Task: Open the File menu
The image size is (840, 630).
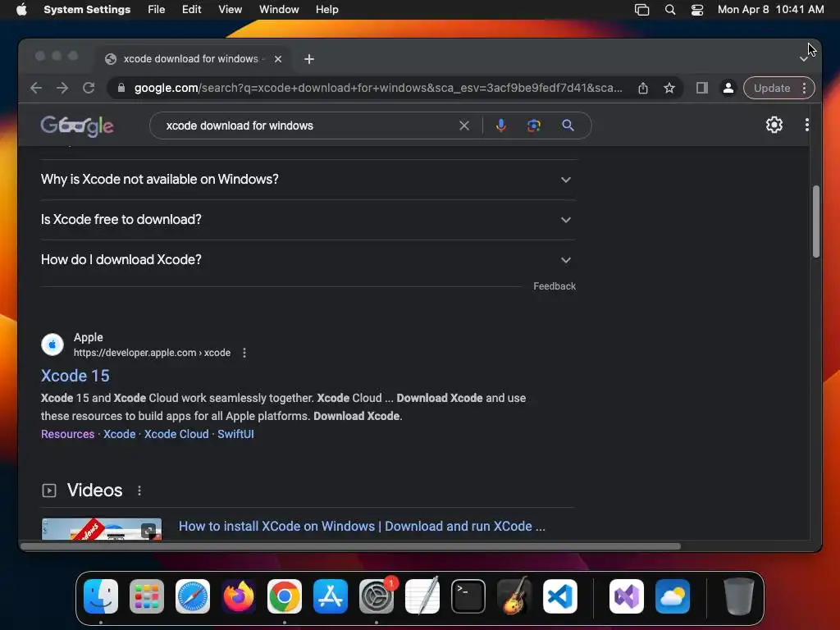Action: click(x=157, y=10)
